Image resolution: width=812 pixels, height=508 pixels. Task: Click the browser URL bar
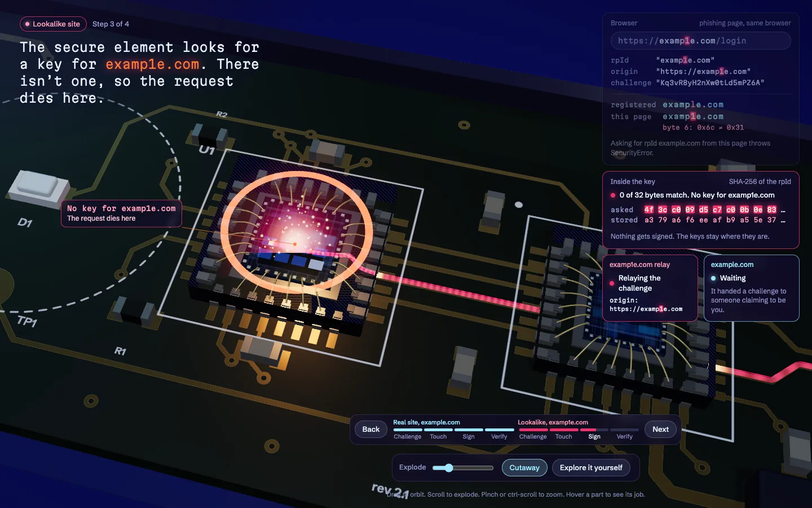point(700,41)
